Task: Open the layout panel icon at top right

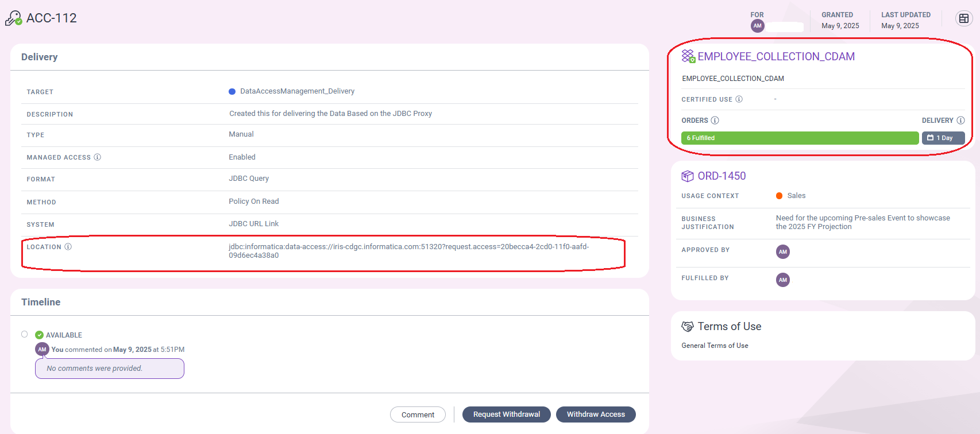Action: coord(964,18)
